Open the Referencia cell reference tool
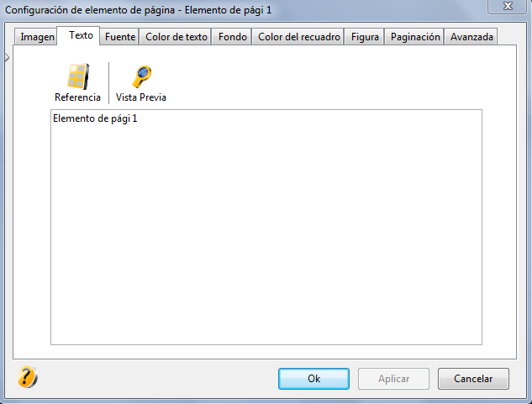 click(77, 83)
